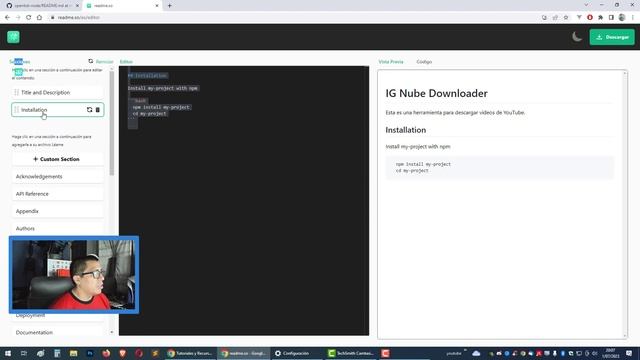Open Brave browser from the taskbar
Screen dimensions: 640x360
[122, 353]
